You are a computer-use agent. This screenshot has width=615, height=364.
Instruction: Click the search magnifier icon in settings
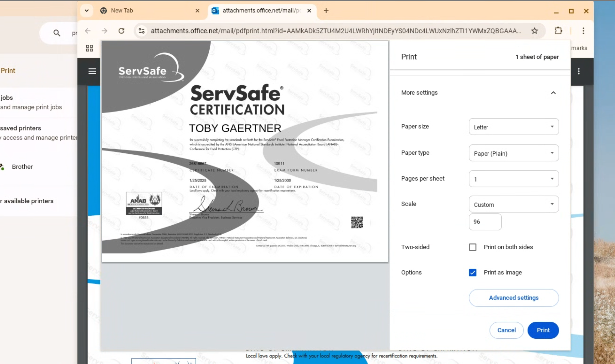tap(57, 33)
